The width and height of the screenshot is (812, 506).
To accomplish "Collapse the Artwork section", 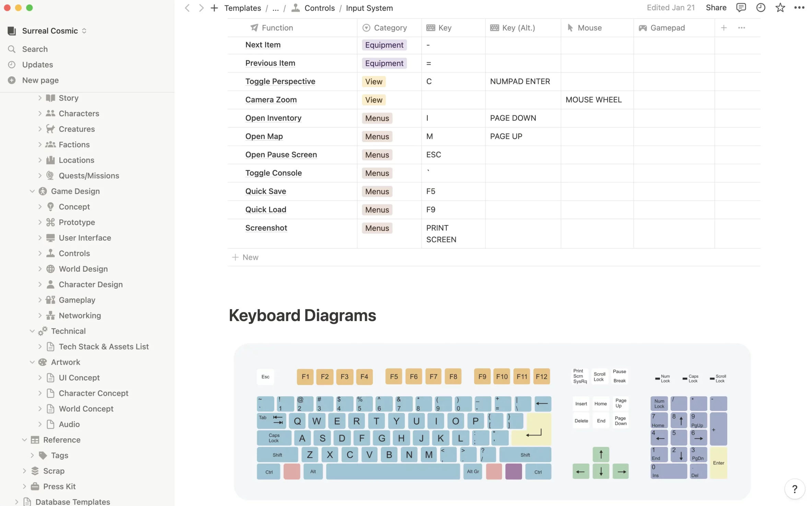I will click(32, 362).
